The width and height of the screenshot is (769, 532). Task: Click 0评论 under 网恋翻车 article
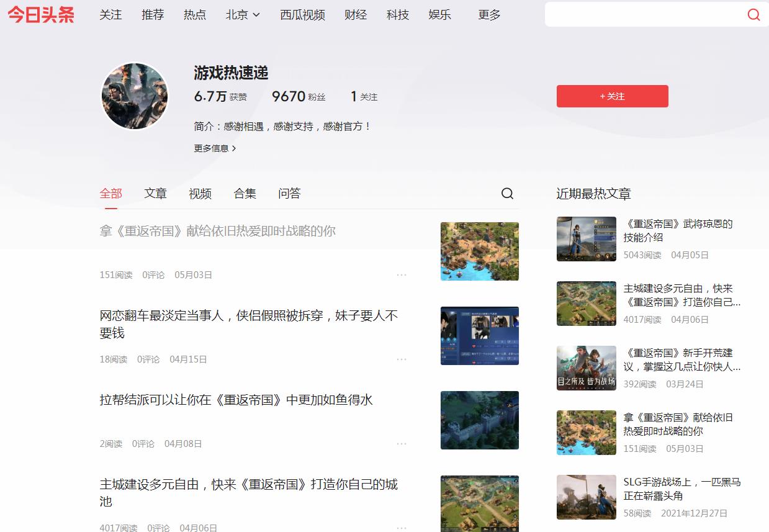[148, 359]
